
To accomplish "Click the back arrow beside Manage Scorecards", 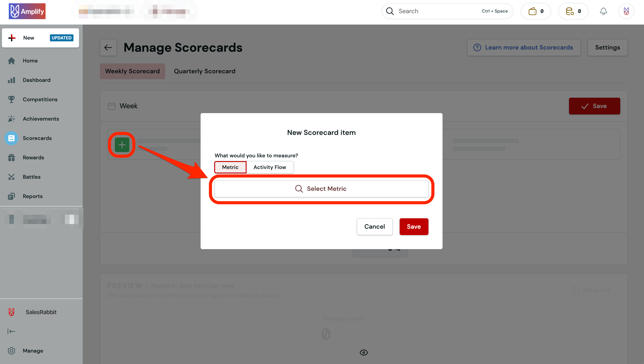I will click(108, 48).
